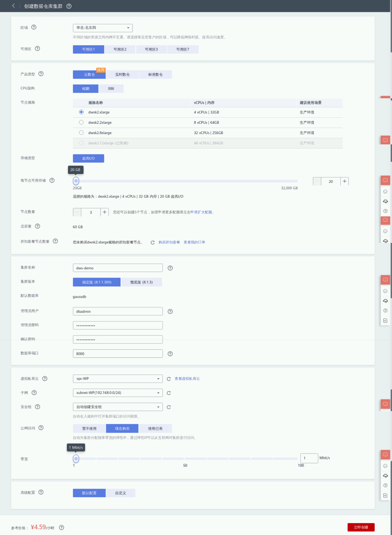Show help for 总容量

tap(38, 226)
